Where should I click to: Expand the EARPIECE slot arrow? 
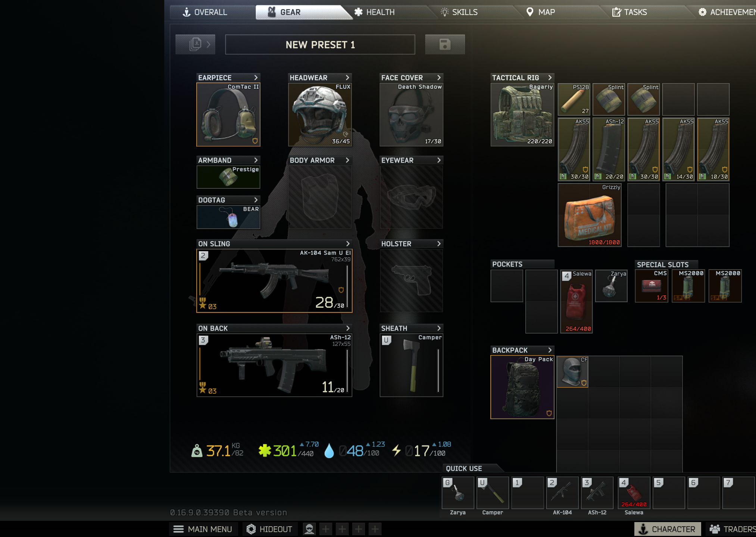[256, 78]
